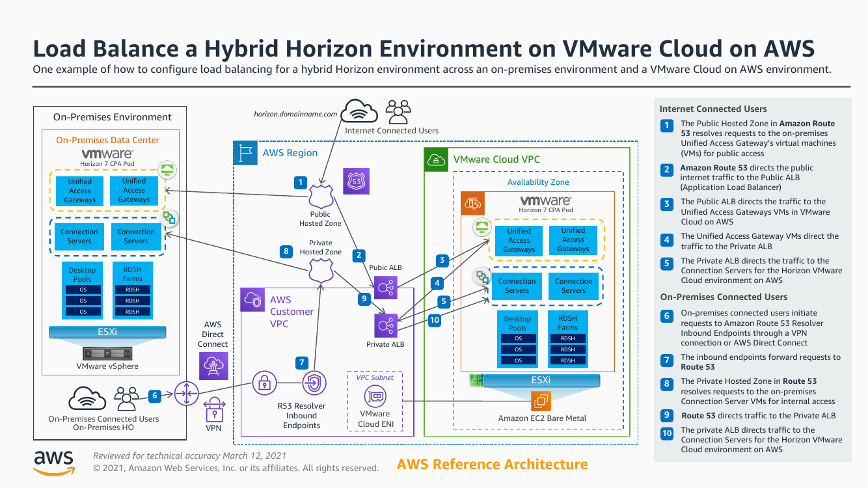Click the AWS Direct Connect icon
868x488 pixels.
pyautogui.click(x=213, y=366)
